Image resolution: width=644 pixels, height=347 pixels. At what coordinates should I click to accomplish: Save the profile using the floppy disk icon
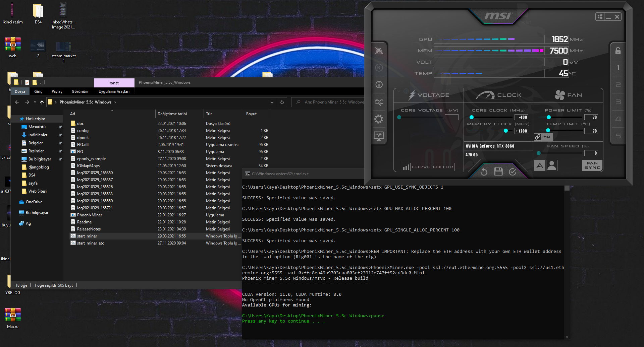tap(498, 171)
